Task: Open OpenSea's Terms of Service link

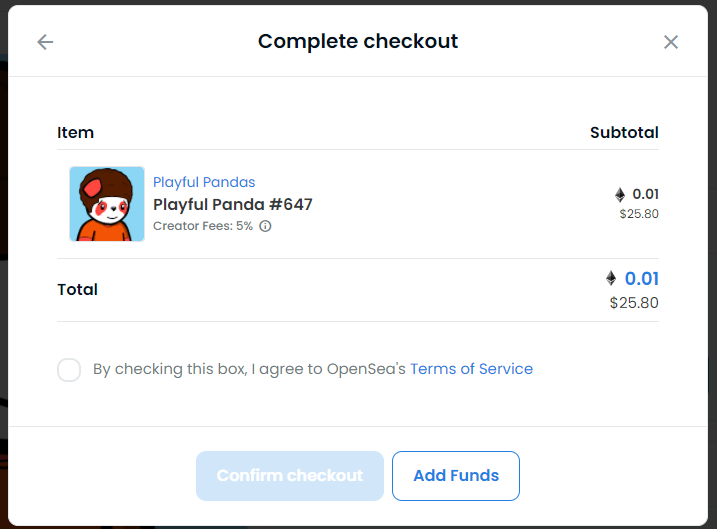Action: [471, 369]
